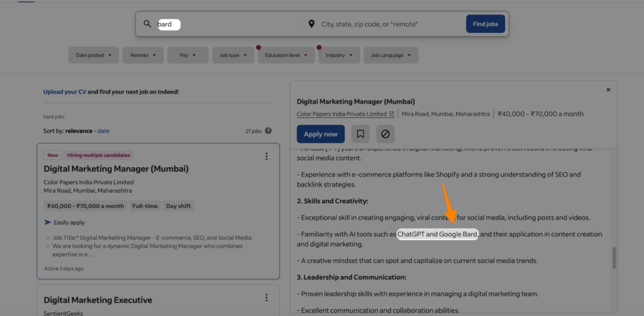
Task: Sort results by date
Action: point(103,131)
